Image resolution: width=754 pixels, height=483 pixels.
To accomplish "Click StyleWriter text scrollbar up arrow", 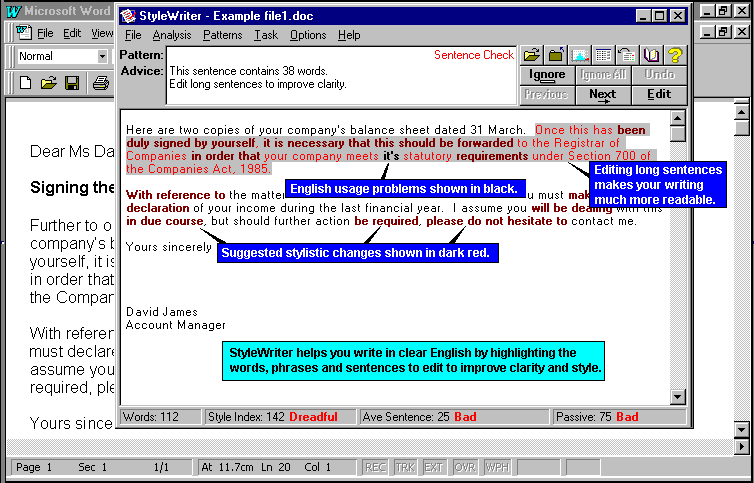I will click(x=678, y=118).
